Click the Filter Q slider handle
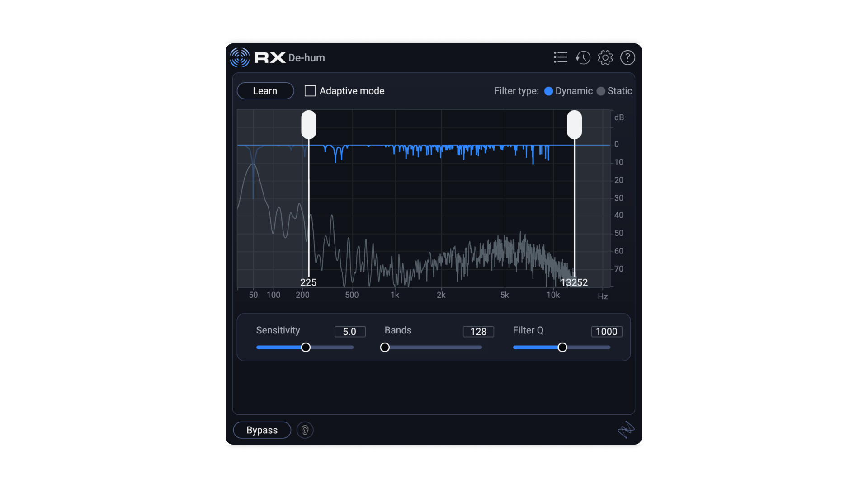The image size is (868, 488). pyautogui.click(x=562, y=347)
